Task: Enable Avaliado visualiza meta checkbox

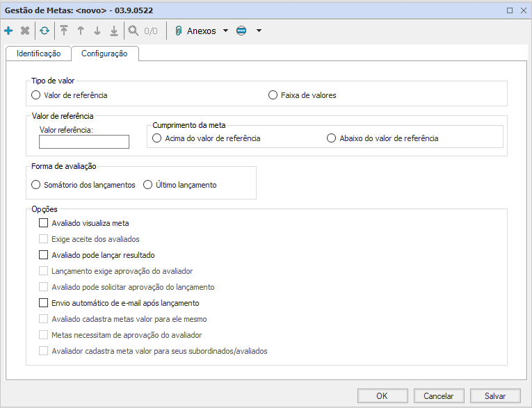Action: pyautogui.click(x=44, y=223)
